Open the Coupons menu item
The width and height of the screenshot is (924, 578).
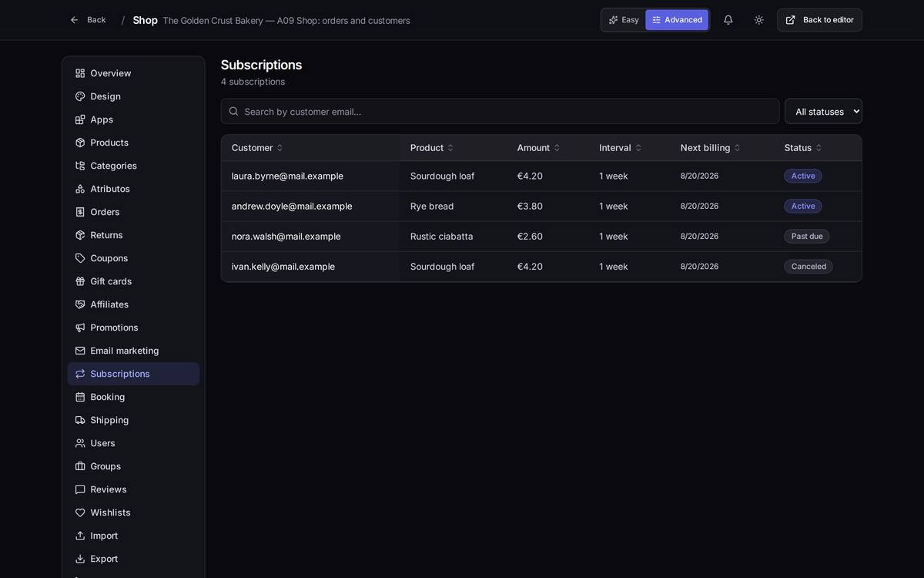(133, 258)
